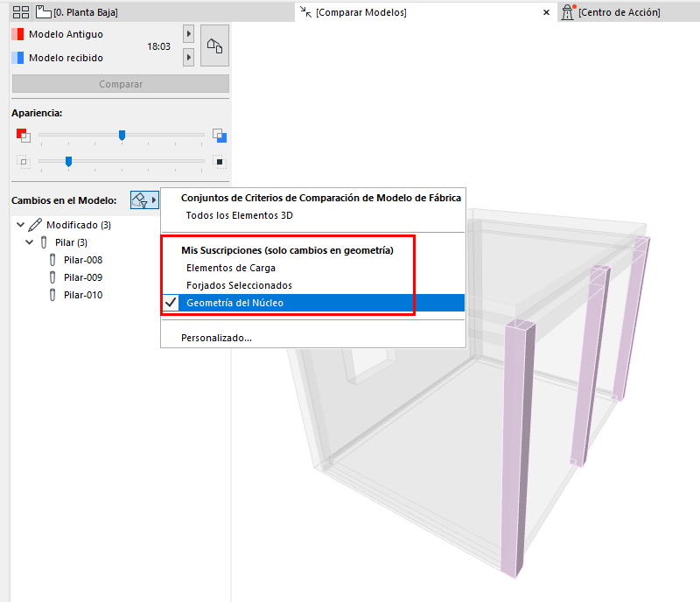
Task: Open the Personalizado... option
Action: [x=313, y=338]
